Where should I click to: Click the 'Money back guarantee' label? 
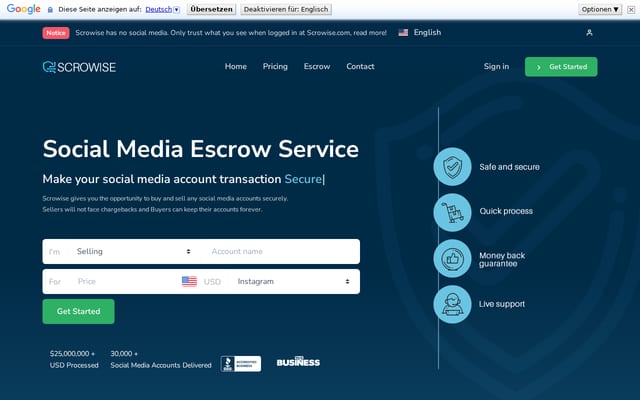(502, 260)
